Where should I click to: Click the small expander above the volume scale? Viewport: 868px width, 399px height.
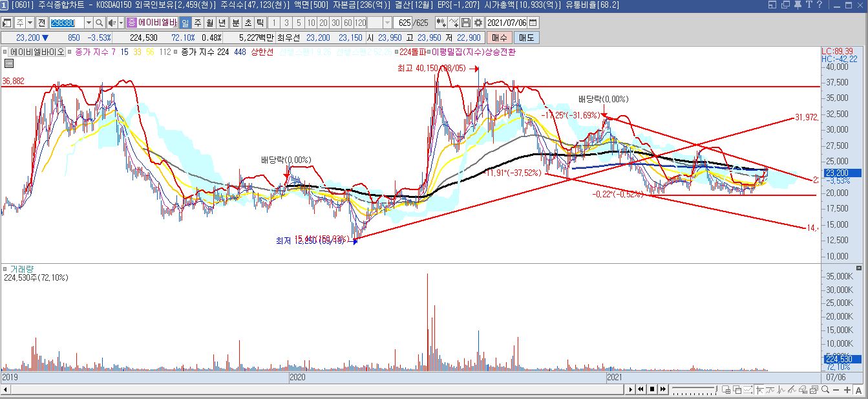[859, 268]
